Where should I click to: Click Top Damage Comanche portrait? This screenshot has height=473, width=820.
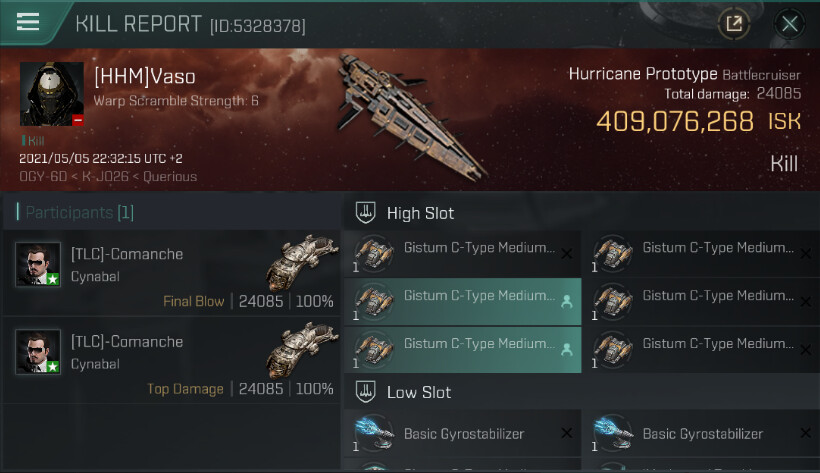(x=38, y=351)
